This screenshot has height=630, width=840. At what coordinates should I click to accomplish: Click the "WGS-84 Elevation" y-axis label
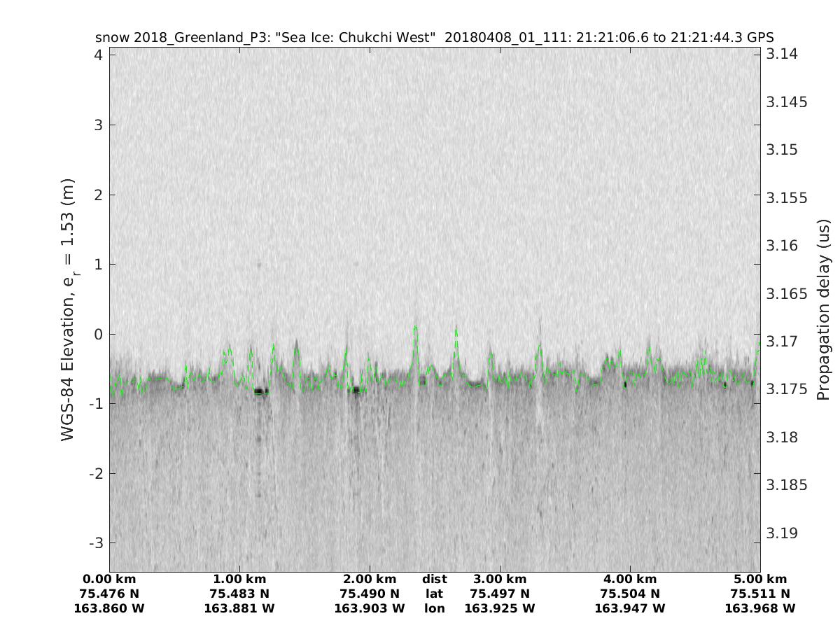pos(68,309)
